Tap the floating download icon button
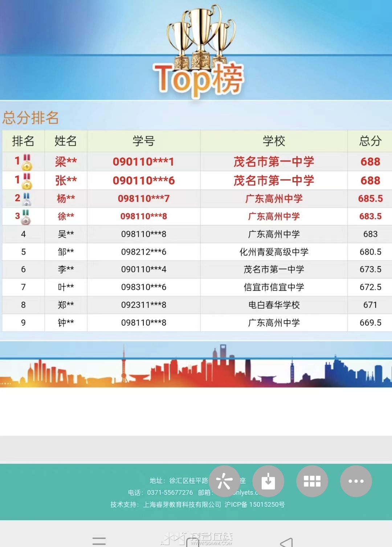 (x=268, y=481)
